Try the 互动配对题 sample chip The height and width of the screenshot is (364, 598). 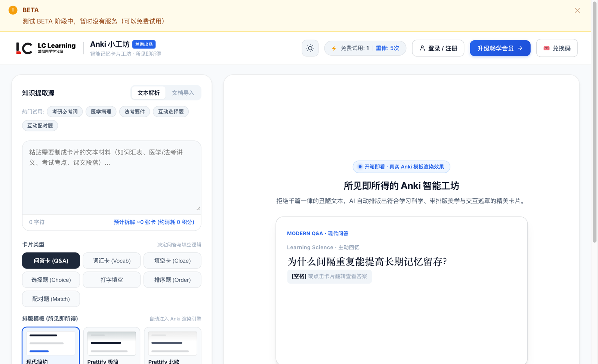point(40,126)
